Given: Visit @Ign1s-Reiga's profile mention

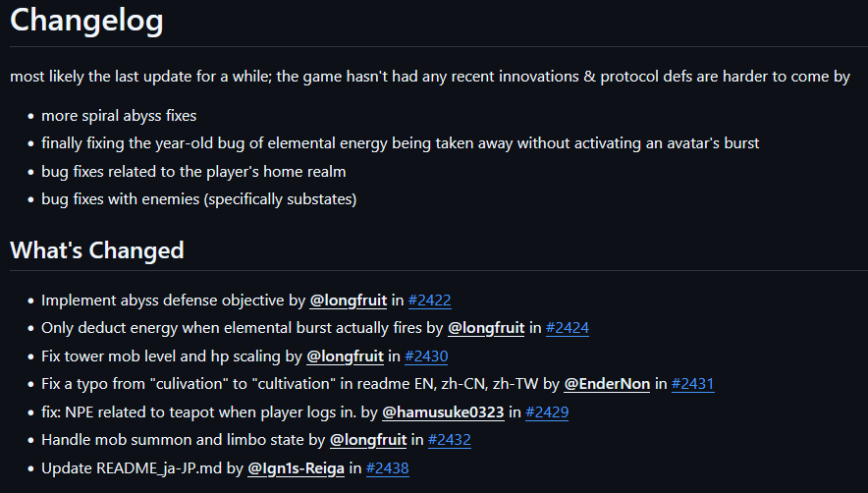Looking at the screenshot, I should click(297, 468).
